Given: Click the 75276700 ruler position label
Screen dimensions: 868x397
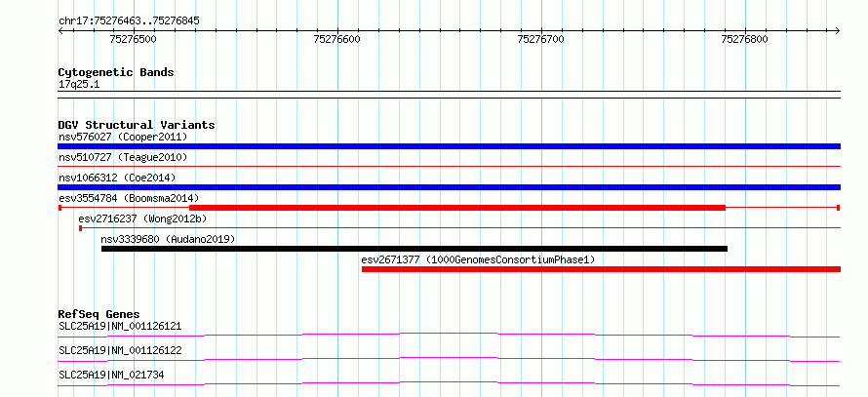Looking at the screenshot, I should [540, 39].
